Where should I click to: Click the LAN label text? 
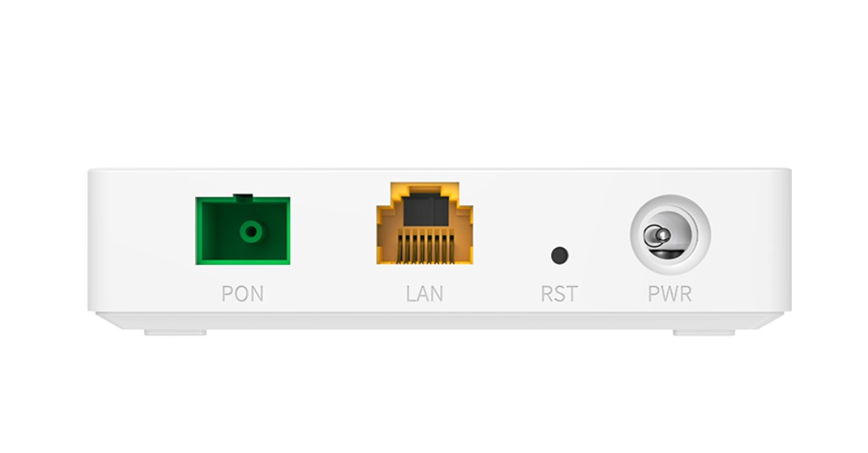pos(425,293)
